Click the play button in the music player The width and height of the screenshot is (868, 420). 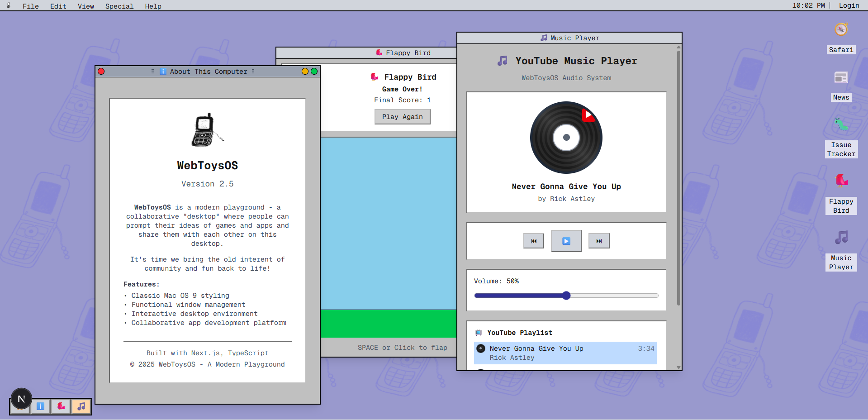click(x=566, y=241)
